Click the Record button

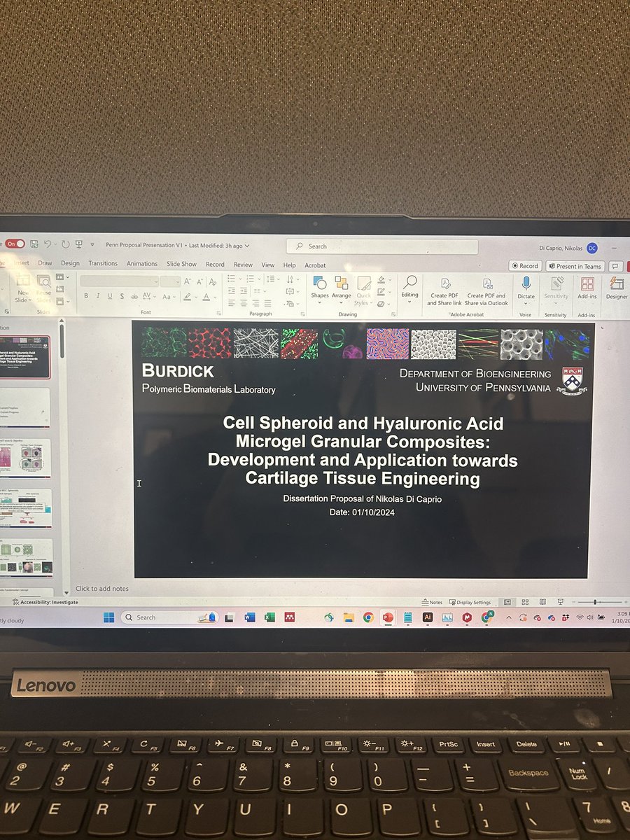pyautogui.click(x=526, y=266)
